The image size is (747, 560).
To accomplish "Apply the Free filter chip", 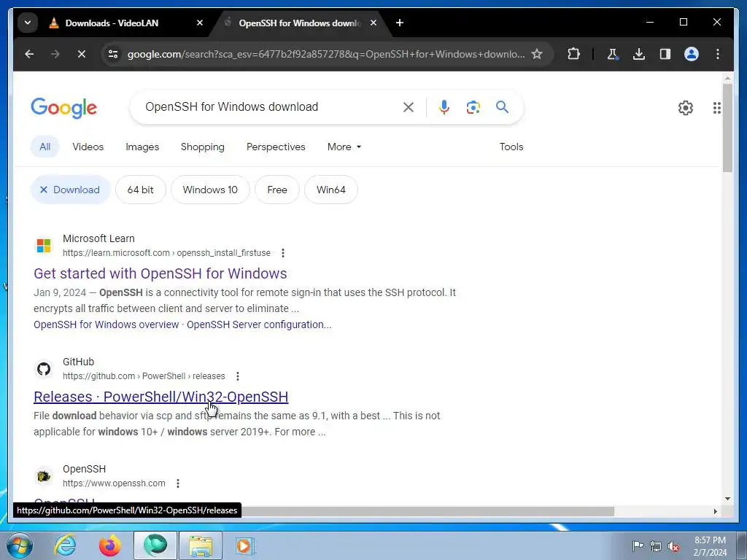I will pos(277,190).
